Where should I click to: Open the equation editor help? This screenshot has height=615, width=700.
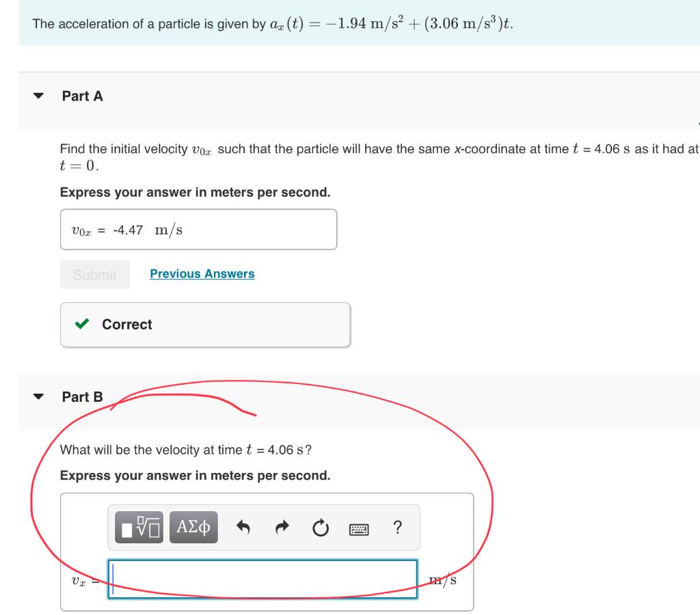pyautogui.click(x=397, y=527)
